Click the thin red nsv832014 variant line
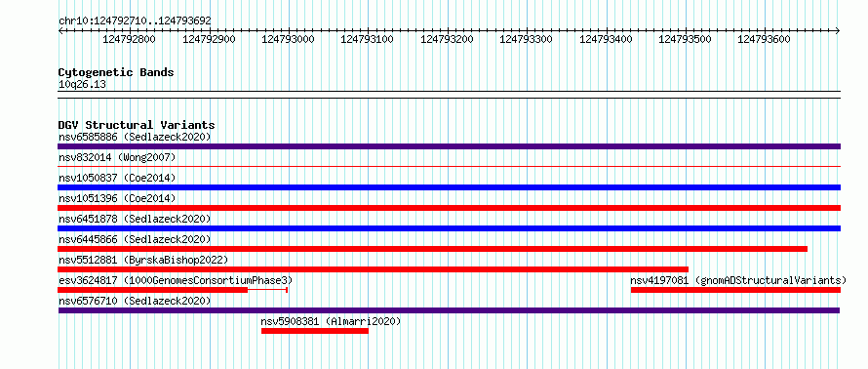This screenshot has width=868, height=369. (450, 166)
